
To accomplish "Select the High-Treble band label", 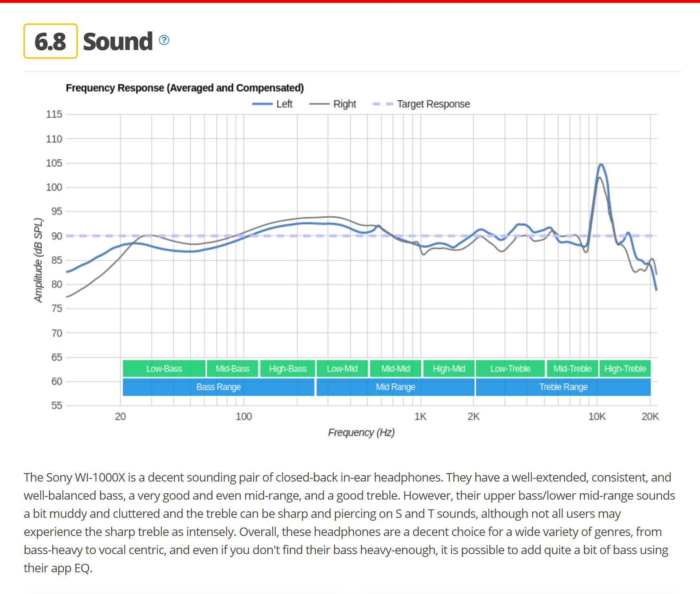I will 625,368.
